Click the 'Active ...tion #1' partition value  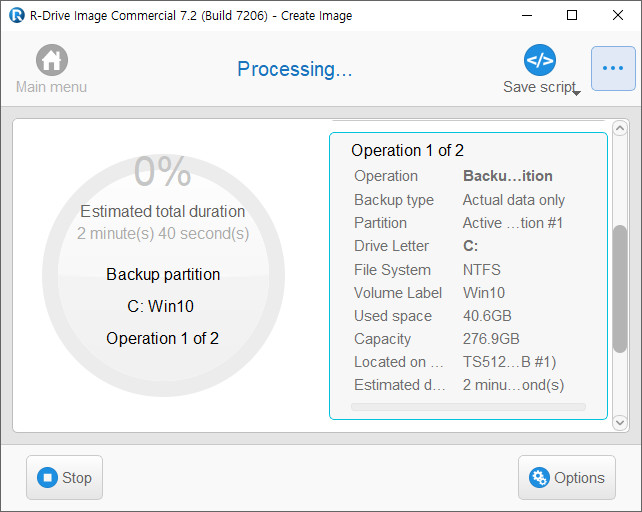coord(513,223)
